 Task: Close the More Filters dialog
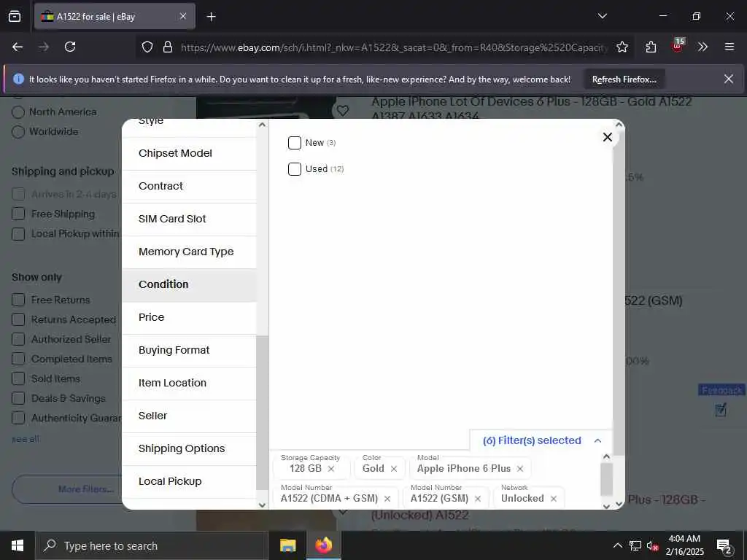[608, 137]
